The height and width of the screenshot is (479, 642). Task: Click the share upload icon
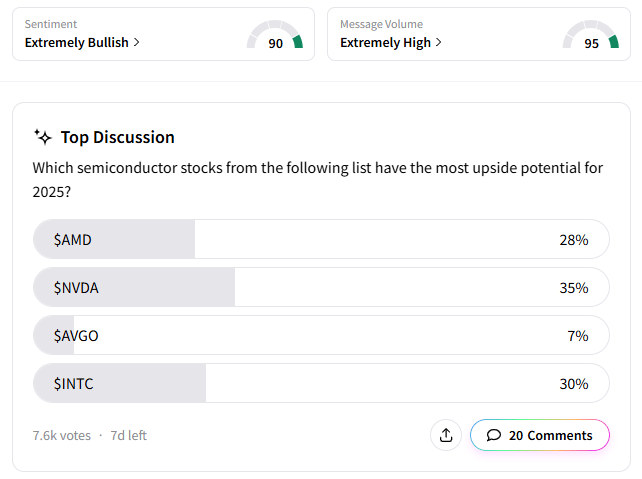tap(446, 435)
